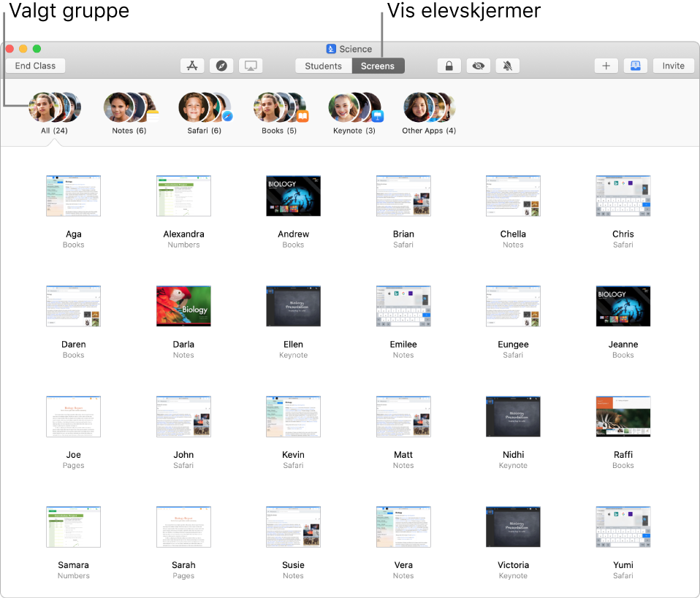The image size is (700, 598).
Task: Click the name label Samara
Action: (x=74, y=565)
